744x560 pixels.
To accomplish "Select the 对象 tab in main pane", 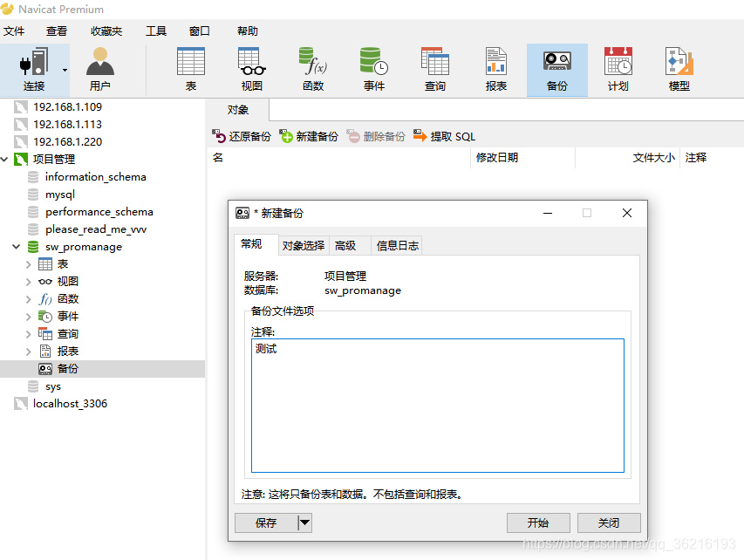I will point(238,110).
